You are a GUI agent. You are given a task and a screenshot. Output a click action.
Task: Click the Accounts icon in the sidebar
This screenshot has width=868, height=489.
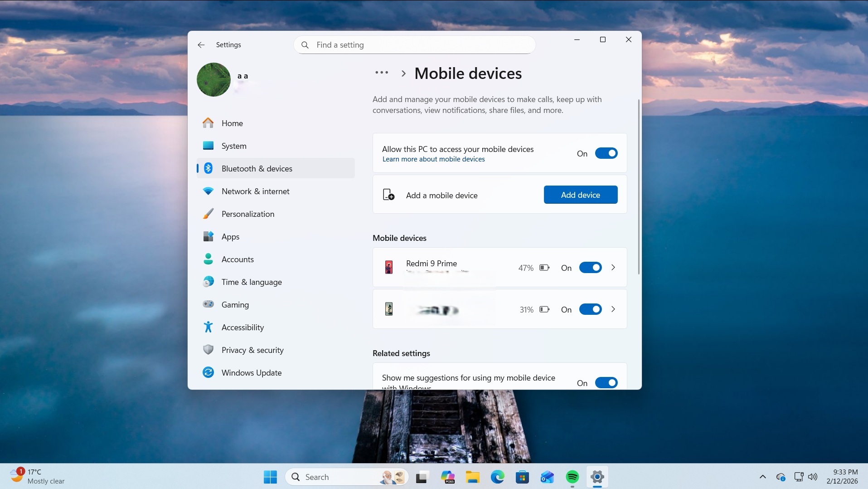[x=208, y=259]
